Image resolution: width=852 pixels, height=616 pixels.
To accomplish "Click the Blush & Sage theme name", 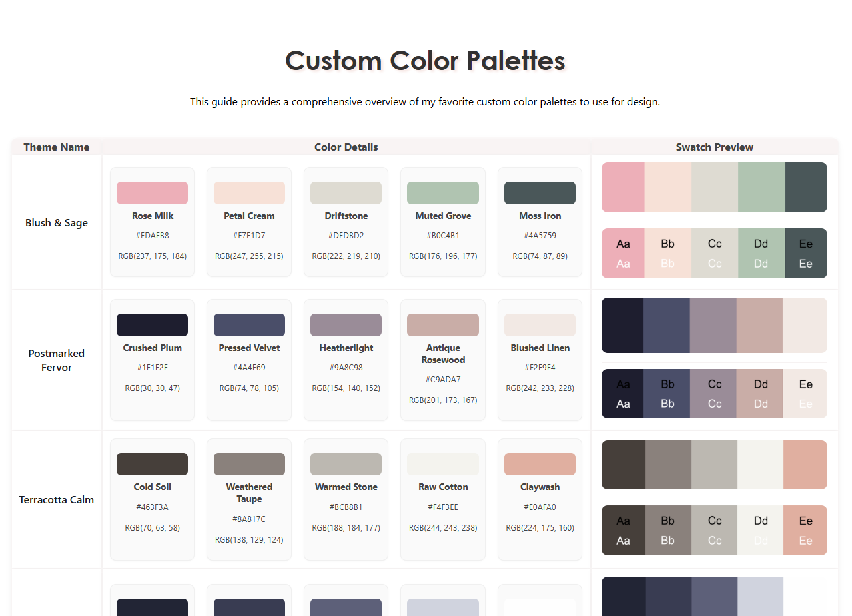I will [57, 223].
